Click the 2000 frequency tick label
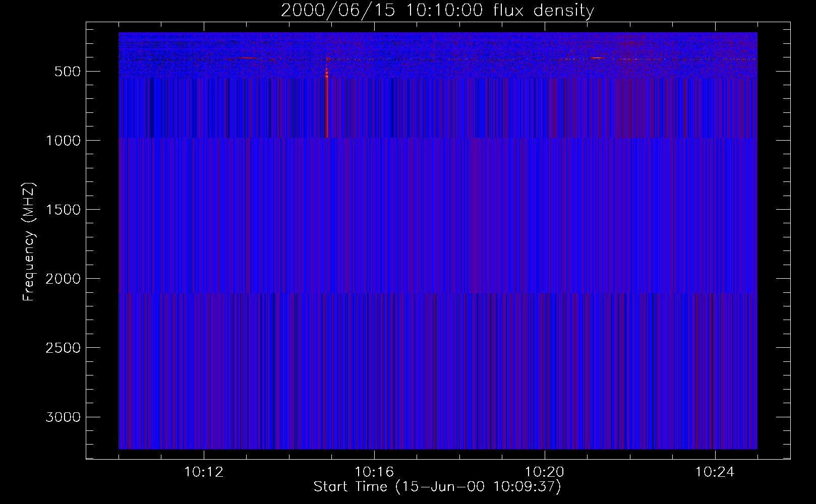The height and width of the screenshot is (504, 816). tap(63, 279)
